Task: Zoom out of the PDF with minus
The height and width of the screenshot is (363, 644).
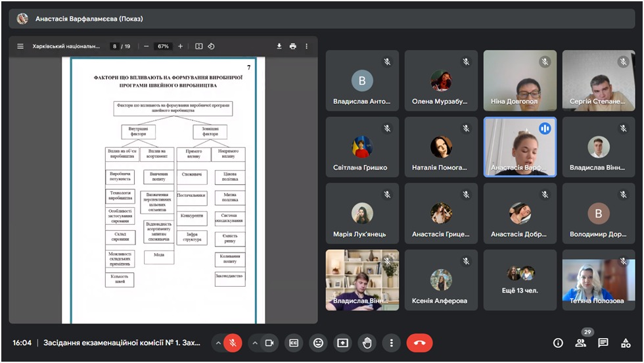Action: pos(146,47)
